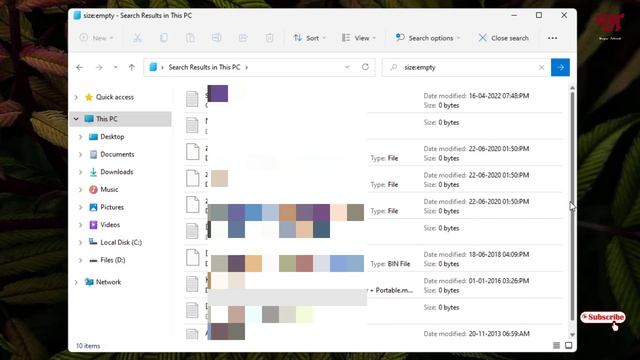Open Downloads folder in sidebar

[117, 172]
